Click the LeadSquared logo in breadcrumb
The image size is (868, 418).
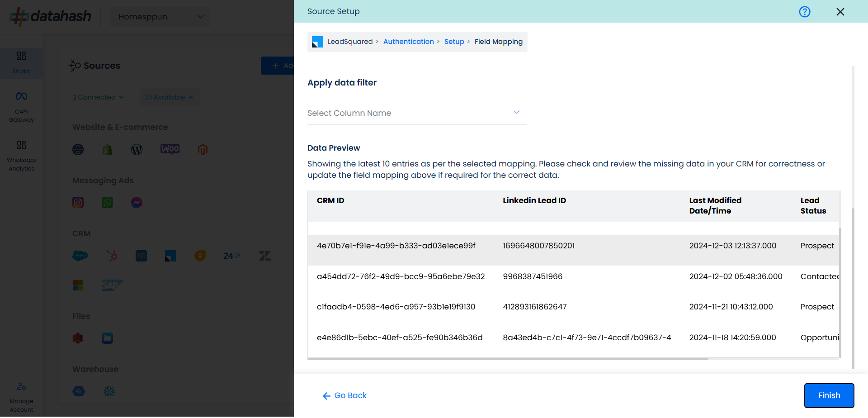(317, 42)
